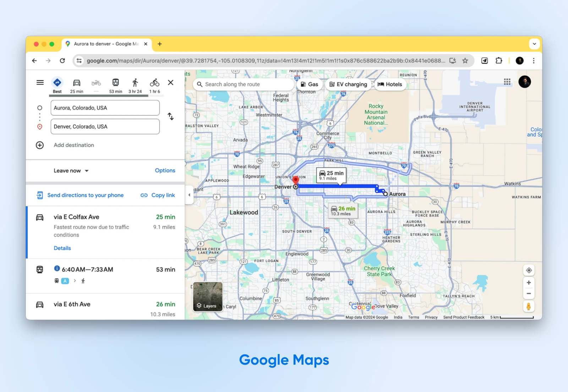
Task: Choose the Cycling travel mode
Action: [x=154, y=83]
